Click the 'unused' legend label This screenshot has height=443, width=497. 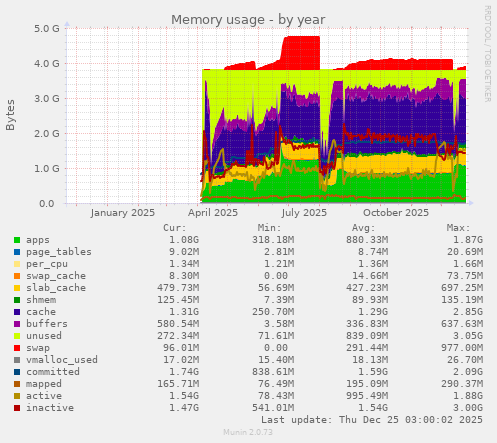[44, 336]
